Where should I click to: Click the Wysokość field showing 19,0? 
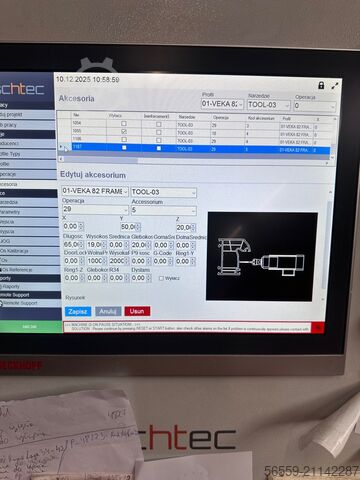96,245
